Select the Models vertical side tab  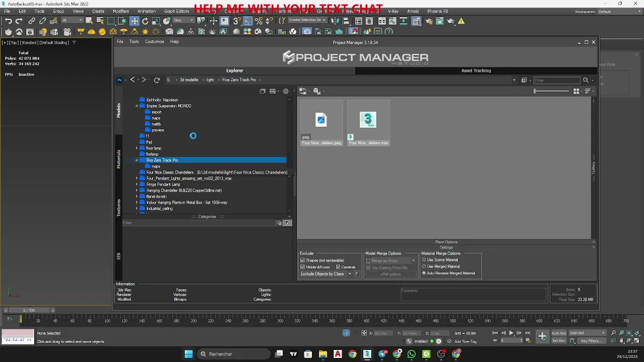point(119,111)
